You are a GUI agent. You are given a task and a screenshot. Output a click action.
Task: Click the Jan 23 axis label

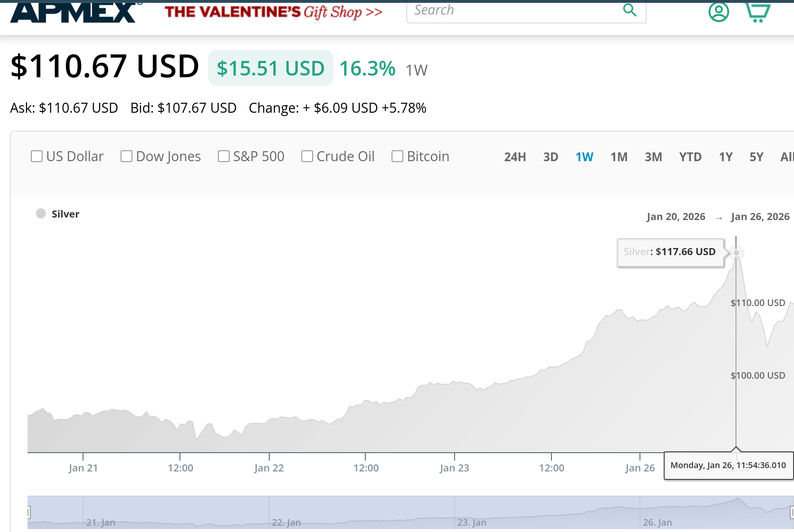[x=455, y=468]
